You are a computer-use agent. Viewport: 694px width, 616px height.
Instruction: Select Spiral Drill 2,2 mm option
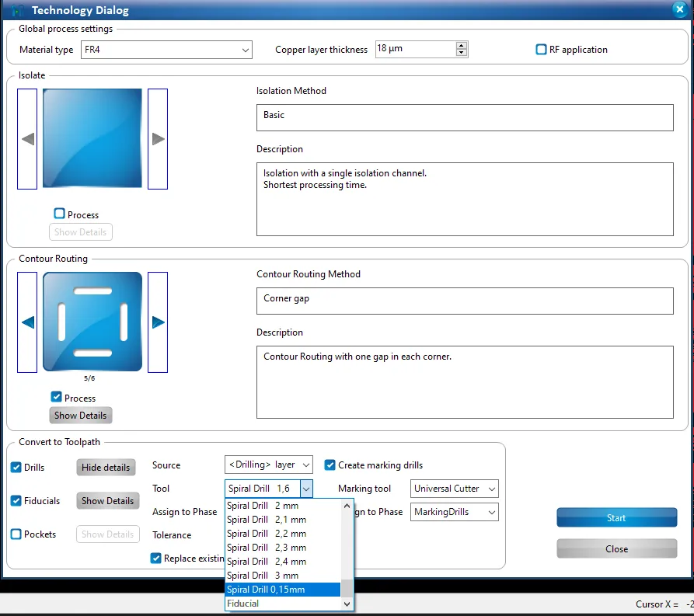pos(283,534)
